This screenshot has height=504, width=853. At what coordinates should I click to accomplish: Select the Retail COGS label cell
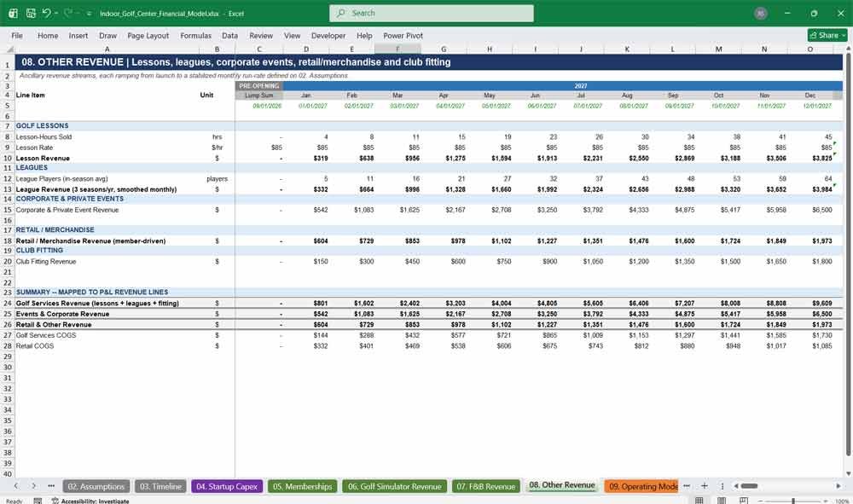107,345
